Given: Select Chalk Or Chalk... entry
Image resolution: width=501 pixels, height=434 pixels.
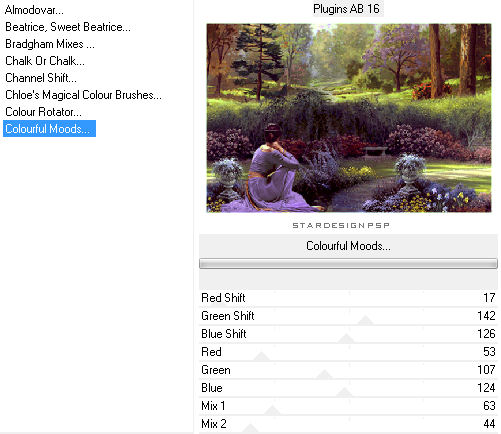Looking at the screenshot, I should click(45, 61).
